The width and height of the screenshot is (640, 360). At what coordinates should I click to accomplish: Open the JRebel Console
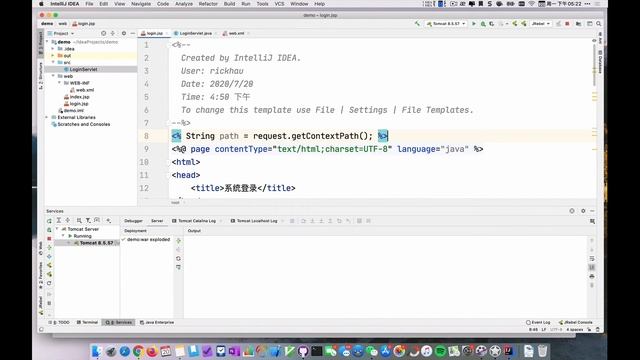[x=575, y=322]
